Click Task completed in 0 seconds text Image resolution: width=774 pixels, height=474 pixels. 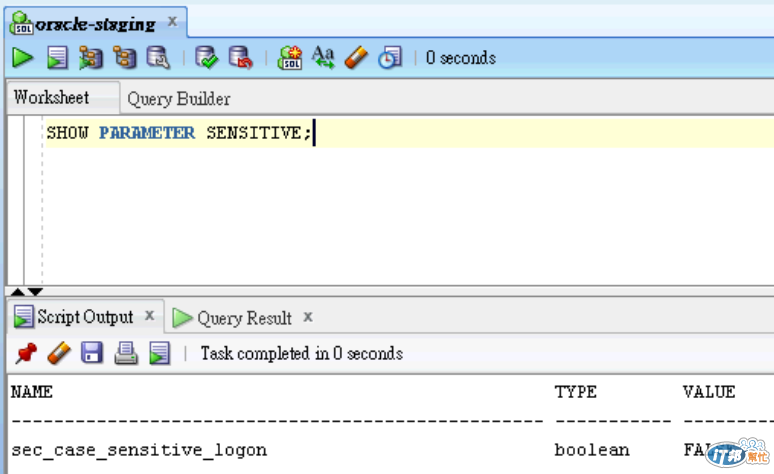[x=302, y=354]
